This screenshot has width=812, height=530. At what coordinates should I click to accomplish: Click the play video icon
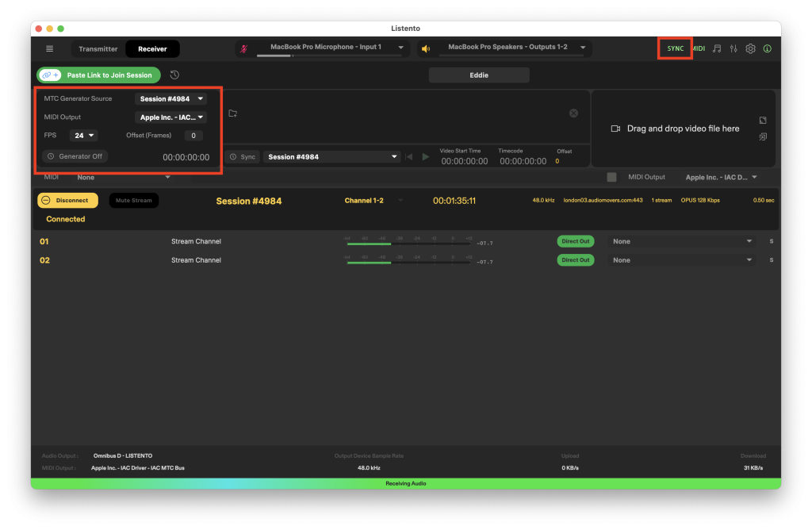(425, 156)
